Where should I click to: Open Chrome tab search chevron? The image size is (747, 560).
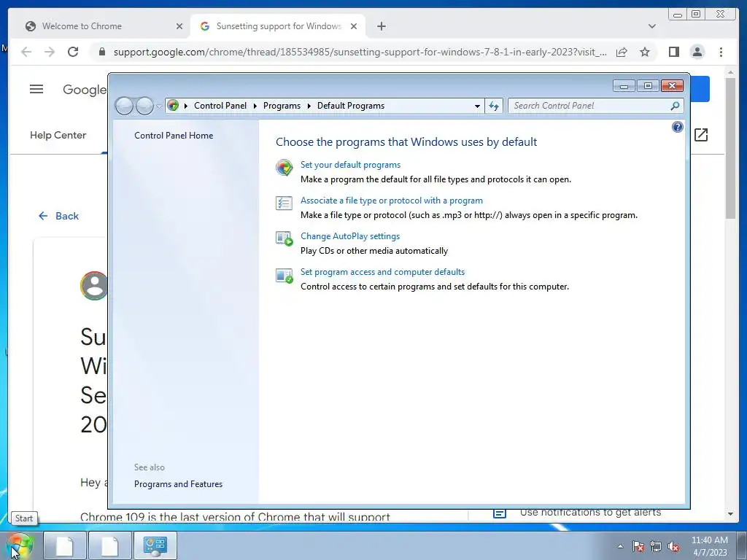(x=651, y=26)
